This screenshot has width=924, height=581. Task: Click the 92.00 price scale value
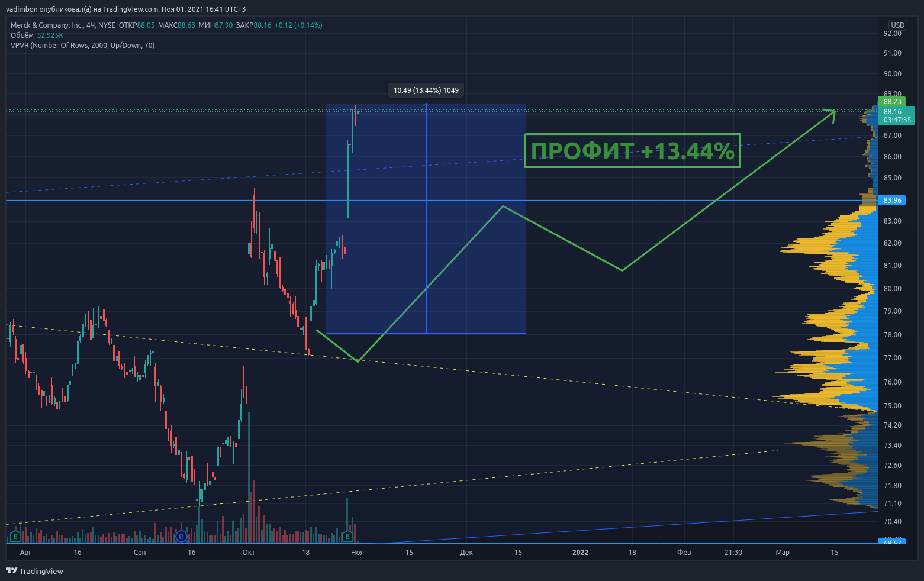click(893, 34)
